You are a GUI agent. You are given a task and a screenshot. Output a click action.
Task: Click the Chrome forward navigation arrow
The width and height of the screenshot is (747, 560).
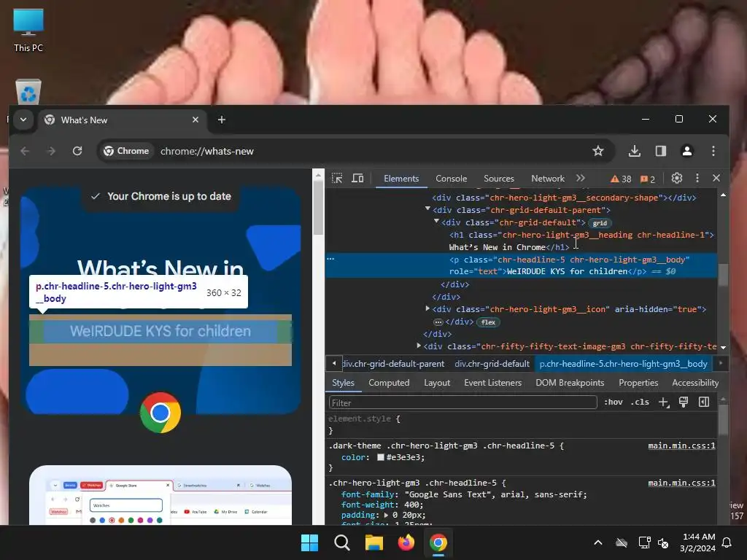pyautogui.click(x=51, y=151)
